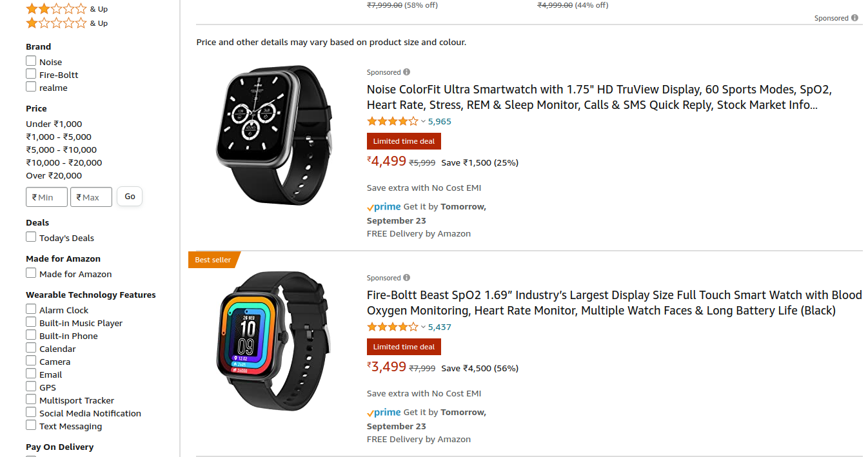The width and height of the screenshot is (868, 457).
Task: Click the Go button for price range
Action: 130,197
